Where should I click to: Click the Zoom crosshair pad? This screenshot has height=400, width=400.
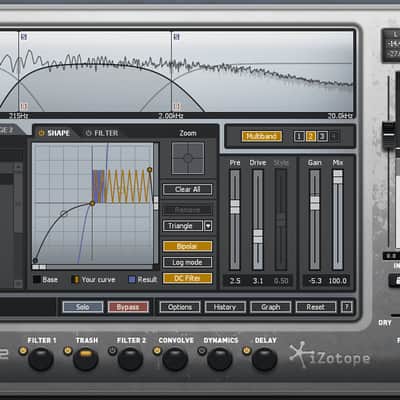point(188,158)
